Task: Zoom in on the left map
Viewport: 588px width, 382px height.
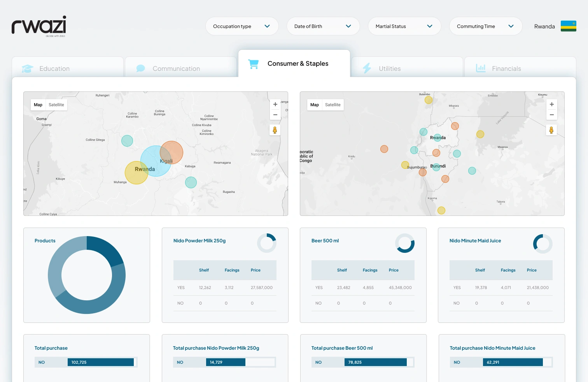Action: 275,104
